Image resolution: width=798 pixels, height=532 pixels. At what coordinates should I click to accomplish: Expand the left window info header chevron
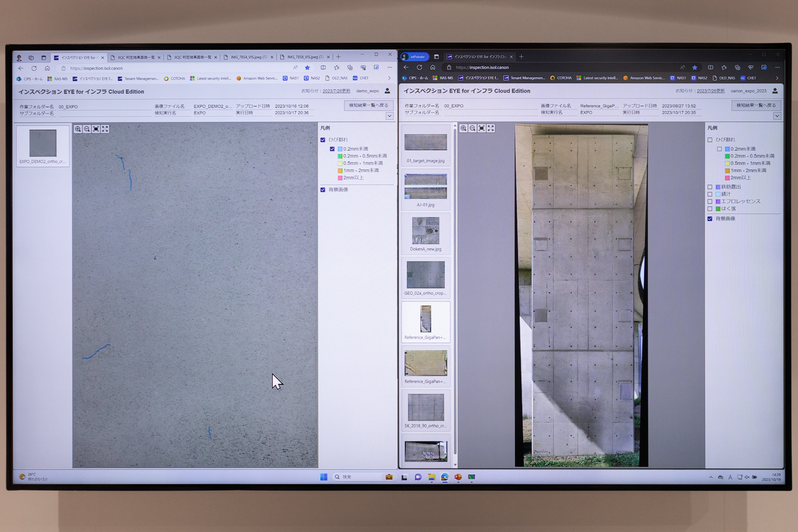[389, 116]
